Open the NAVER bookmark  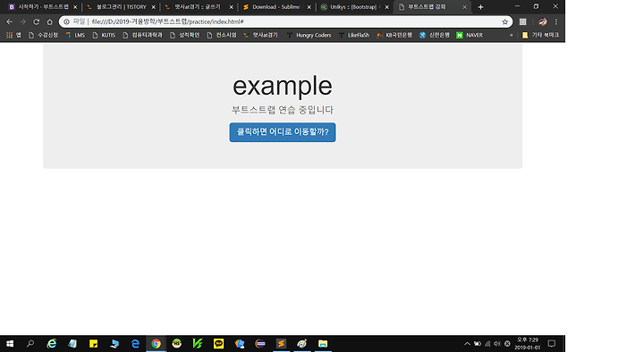tap(470, 35)
